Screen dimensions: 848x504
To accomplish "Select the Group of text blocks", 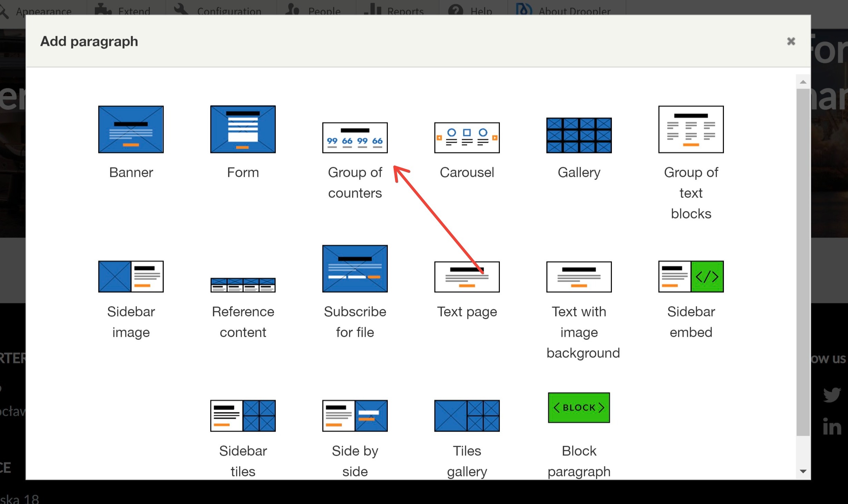I will pyautogui.click(x=691, y=161).
